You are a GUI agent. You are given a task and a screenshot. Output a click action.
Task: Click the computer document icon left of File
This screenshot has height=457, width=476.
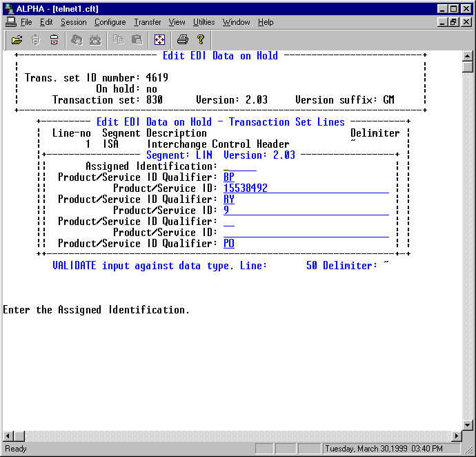(10, 22)
